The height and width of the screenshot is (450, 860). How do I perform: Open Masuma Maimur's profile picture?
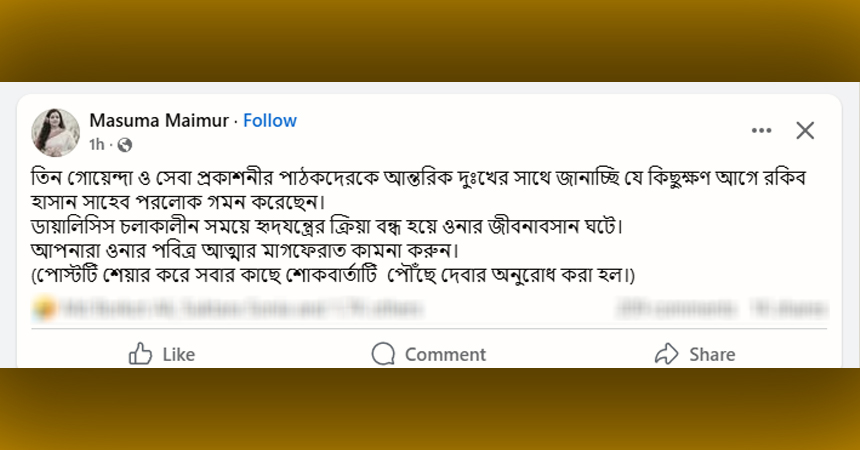click(x=56, y=132)
